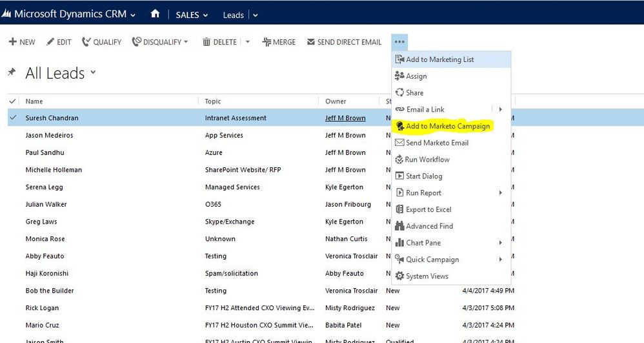Click the Run Report icon
The width and height of the screenshot is (644, 343).
click(x=399, y=192)
